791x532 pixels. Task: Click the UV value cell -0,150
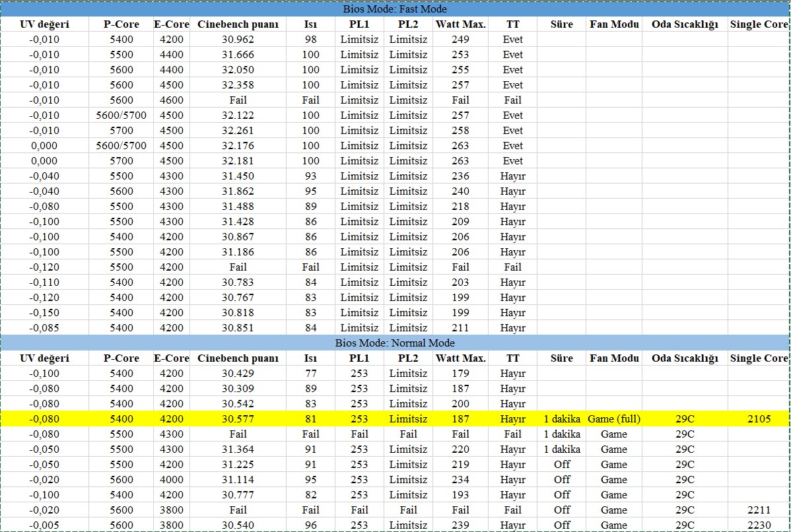(x=44, y=313)
